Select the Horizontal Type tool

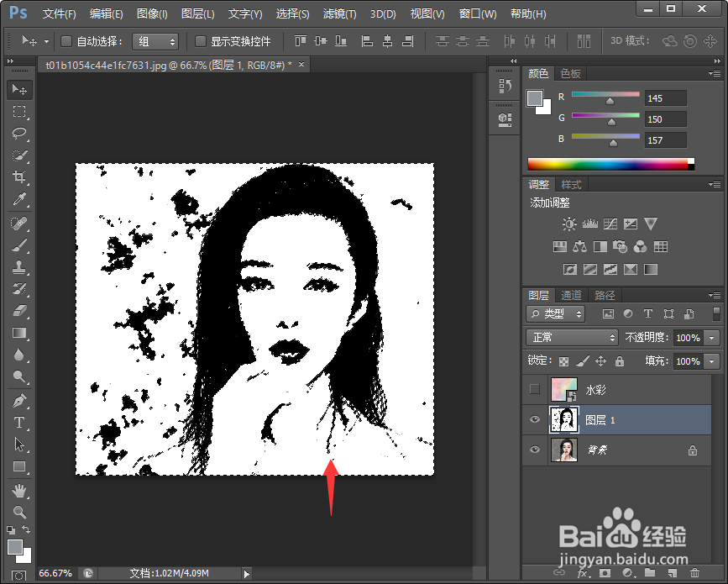click(19, 423)
